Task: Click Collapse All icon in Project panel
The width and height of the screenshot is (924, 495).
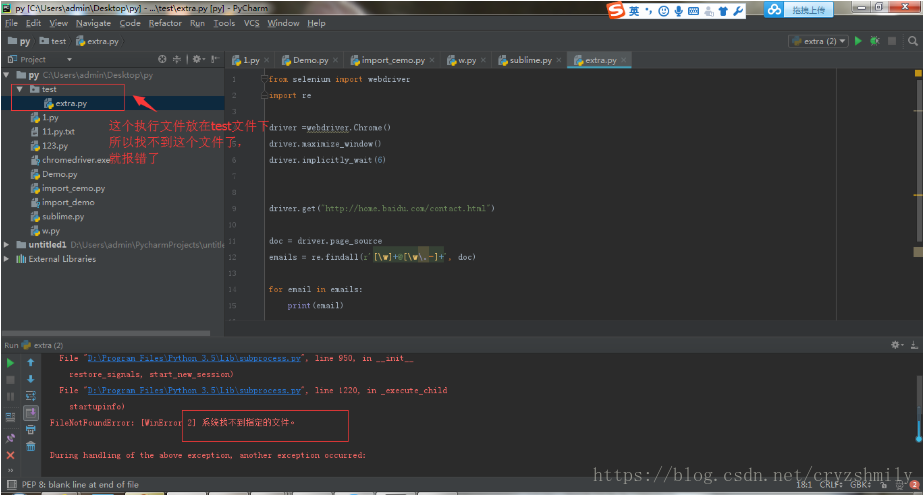Action: click(x=176, y=60)
